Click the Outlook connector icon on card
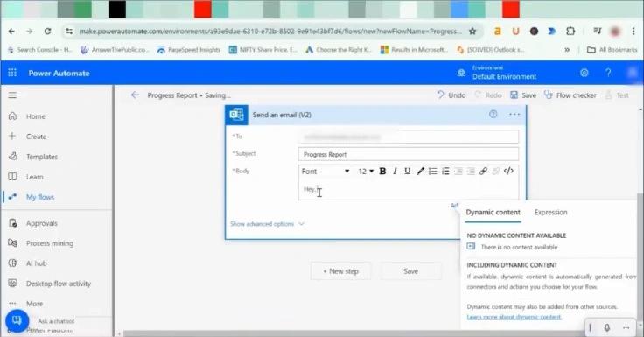This screenshot has width=644, height=337. [236, 115]
